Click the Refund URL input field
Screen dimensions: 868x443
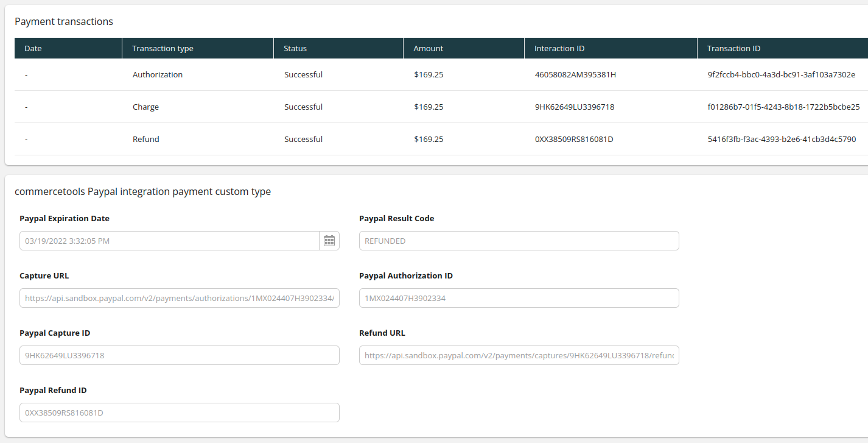[519, 355]
